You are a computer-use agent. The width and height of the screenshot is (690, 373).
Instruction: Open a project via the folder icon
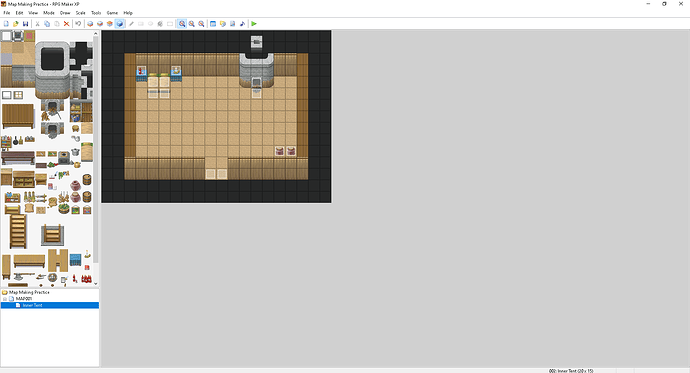click(16, 24)
